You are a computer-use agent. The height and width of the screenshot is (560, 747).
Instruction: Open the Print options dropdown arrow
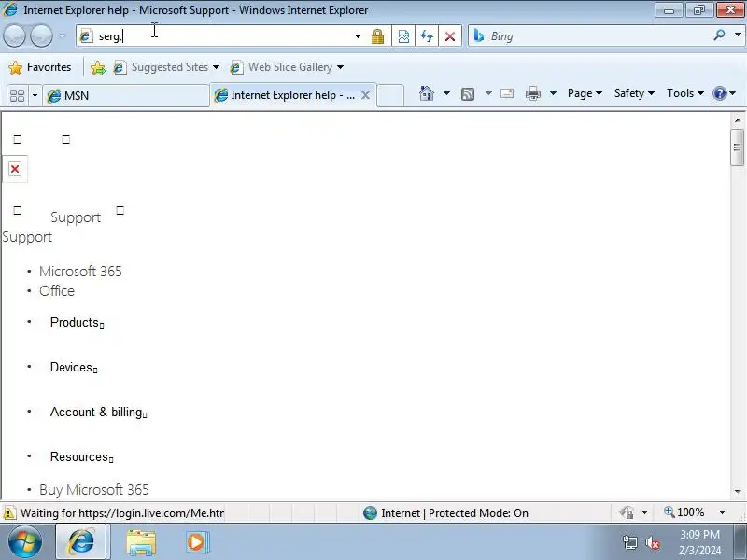(x=553, y=93)
